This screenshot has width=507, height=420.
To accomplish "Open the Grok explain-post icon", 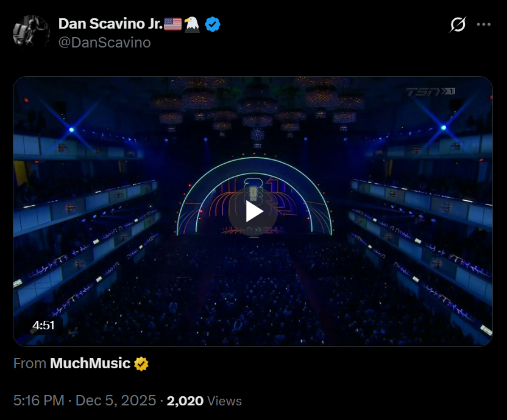I will 458,24.
